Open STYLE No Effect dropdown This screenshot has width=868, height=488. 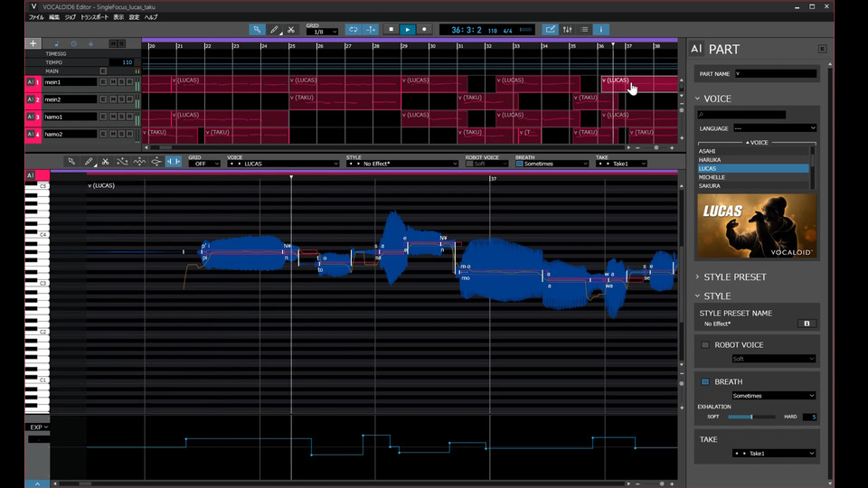[x=402, y=164]
